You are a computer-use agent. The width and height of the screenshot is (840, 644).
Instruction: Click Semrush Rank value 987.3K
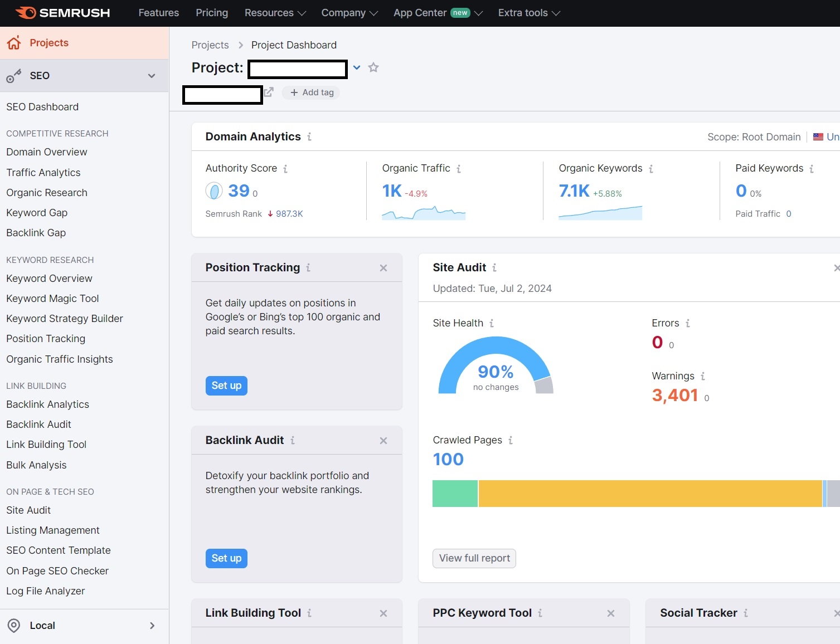[x=289, y=214]
